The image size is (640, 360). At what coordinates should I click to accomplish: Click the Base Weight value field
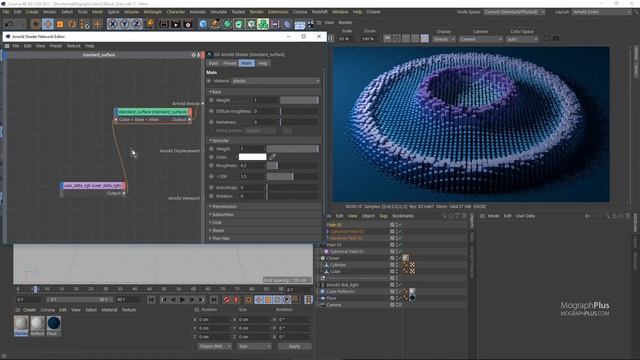coord(265,100)
